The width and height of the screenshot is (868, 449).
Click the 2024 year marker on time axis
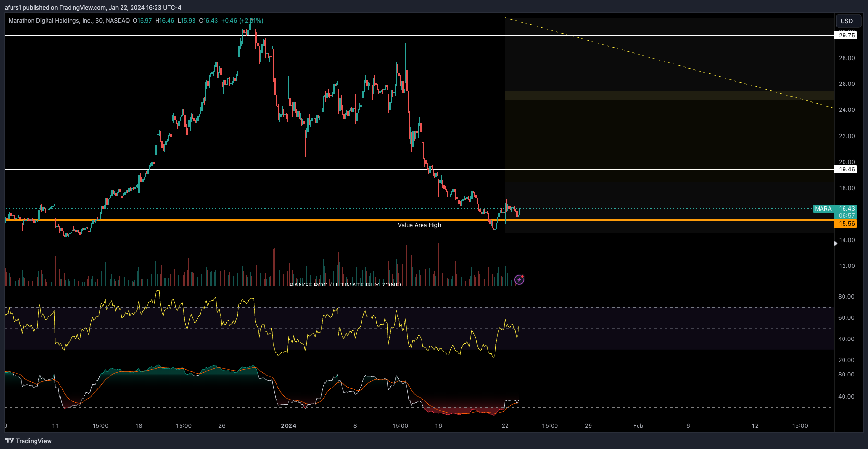pyautogui.click(x=289, y=426)
